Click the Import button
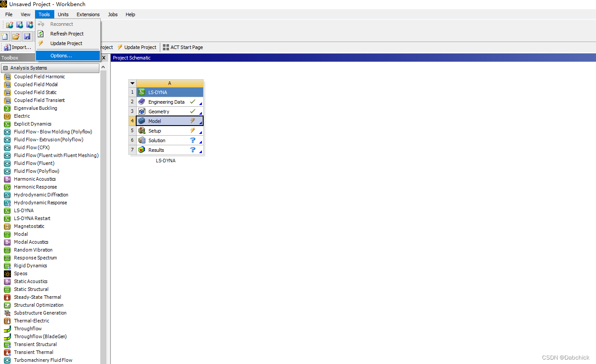Viewport: 596px width, 364px height. click(x=17, y=47)
